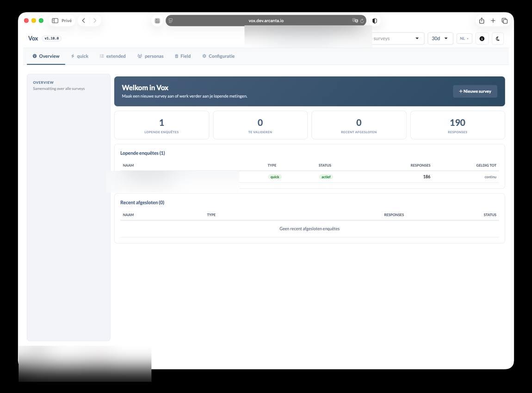Image resolution: width=532 pixels, height=393 pixels.
Task: Click the Safari sidebar toggle icon
Action: point(55,21)
